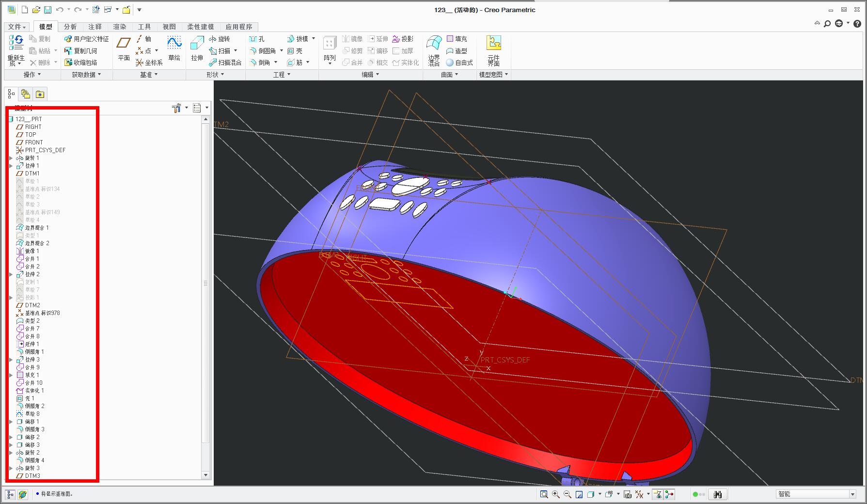Select the Axis (轴) datum tool
The image size is (867, 504).
(x=144, y=39)
